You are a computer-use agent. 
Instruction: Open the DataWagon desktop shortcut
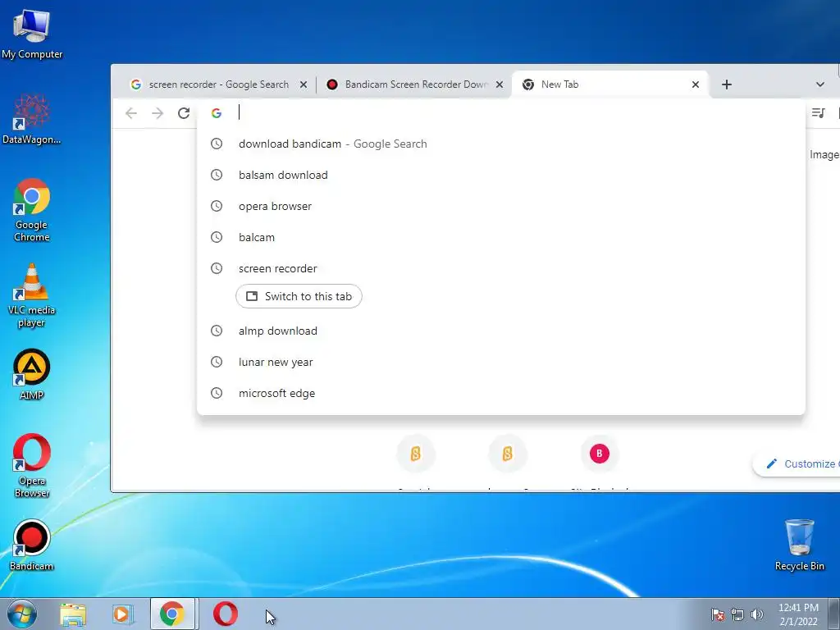point(32,119)
